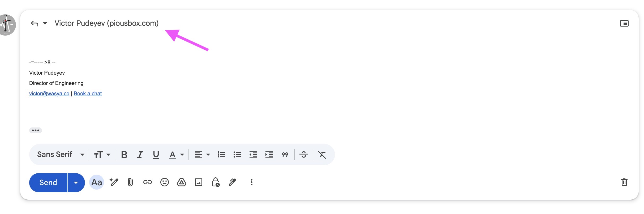Discard the draft with the trash icon
Screen dimensions: 644x214
[x=624, y=182]
